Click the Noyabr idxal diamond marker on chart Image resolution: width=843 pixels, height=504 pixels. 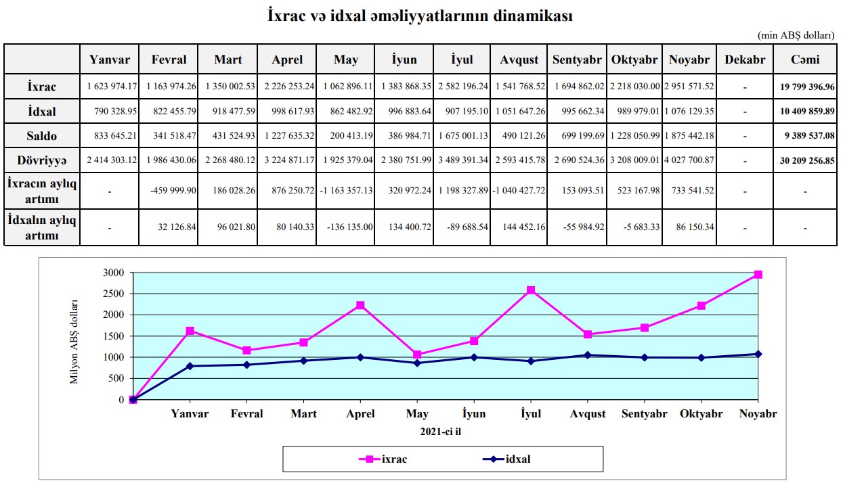click(758, 354)
